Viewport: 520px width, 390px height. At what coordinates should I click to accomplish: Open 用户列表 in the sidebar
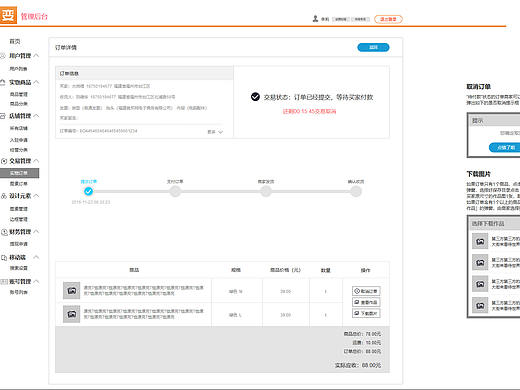point(19,69)
